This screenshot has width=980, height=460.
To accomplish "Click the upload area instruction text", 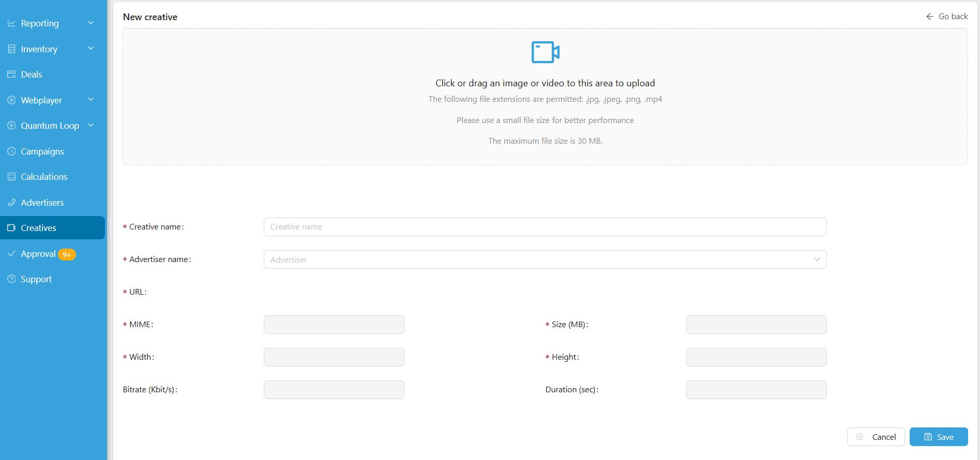I will pos(545,83).
